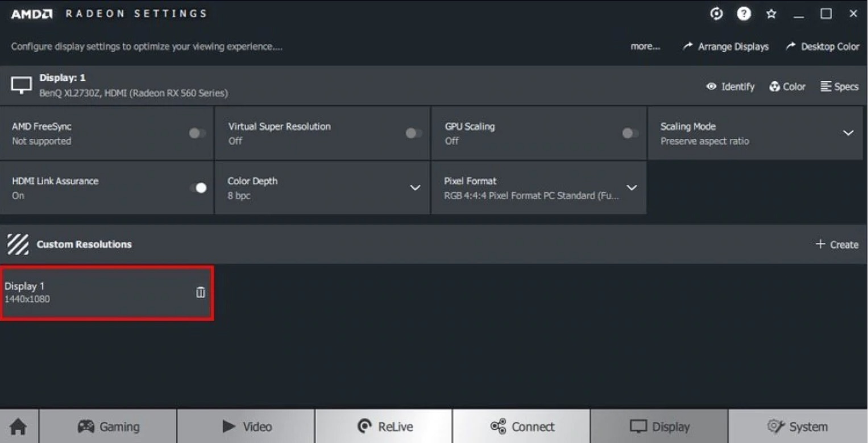
Task: Go to the ReLive tab
Action: [384, 427]
